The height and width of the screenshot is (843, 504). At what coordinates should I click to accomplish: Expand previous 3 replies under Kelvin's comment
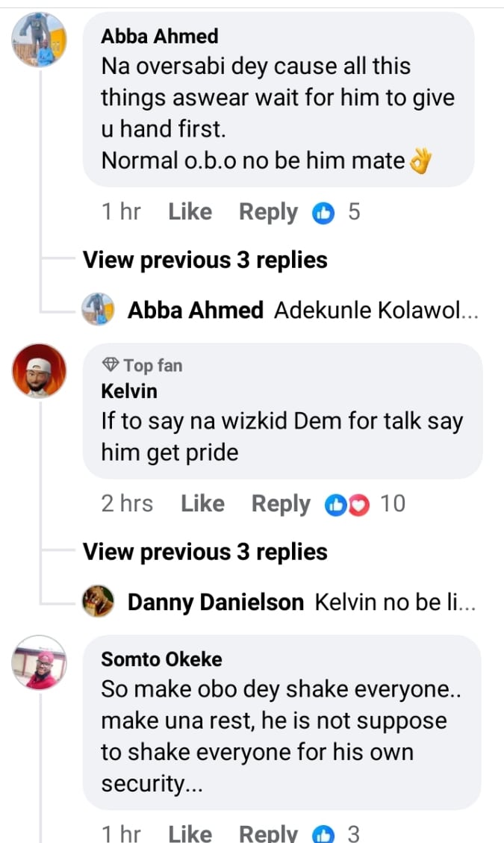205,552
